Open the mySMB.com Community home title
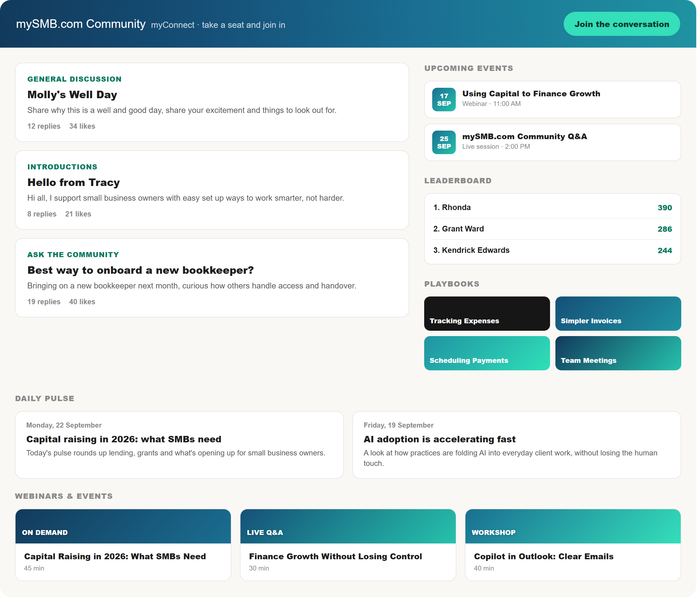Viewport: 700px width, 601px height. pos(81,24)
